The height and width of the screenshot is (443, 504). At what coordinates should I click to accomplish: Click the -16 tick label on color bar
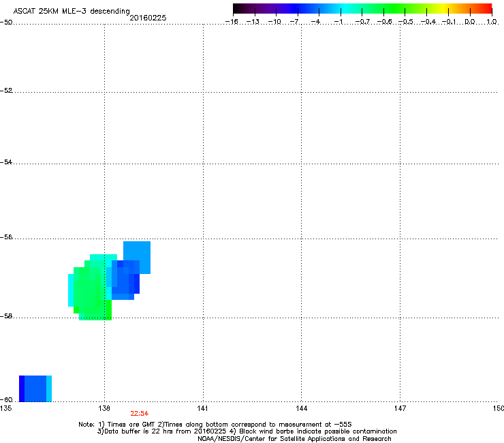(232, 22)
